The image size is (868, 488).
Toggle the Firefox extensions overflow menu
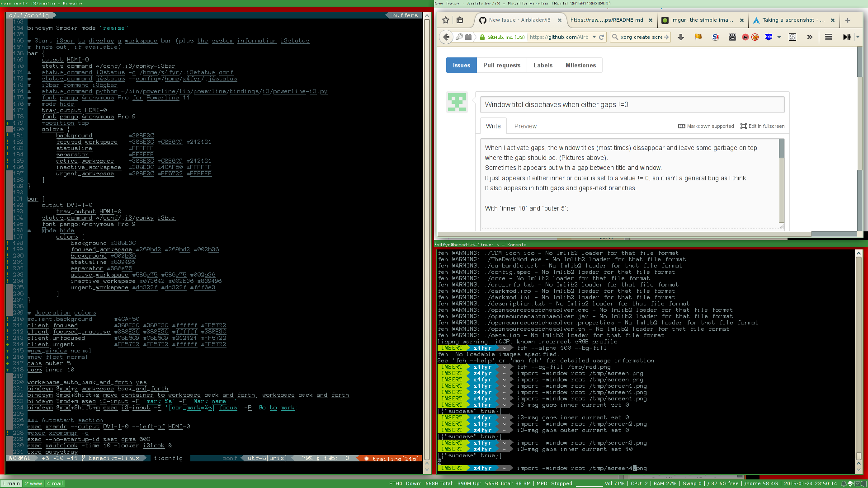810,38
